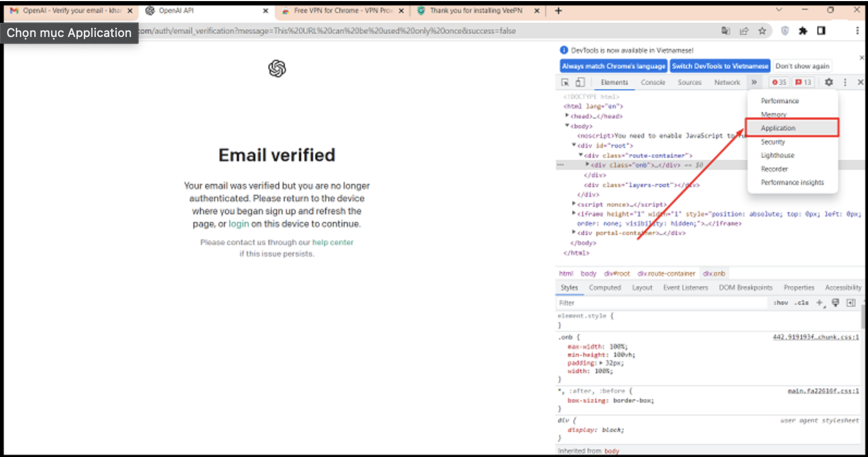Open DevTools settings gear
Viewport: 868px width, 457px height.
coord(828,82)
